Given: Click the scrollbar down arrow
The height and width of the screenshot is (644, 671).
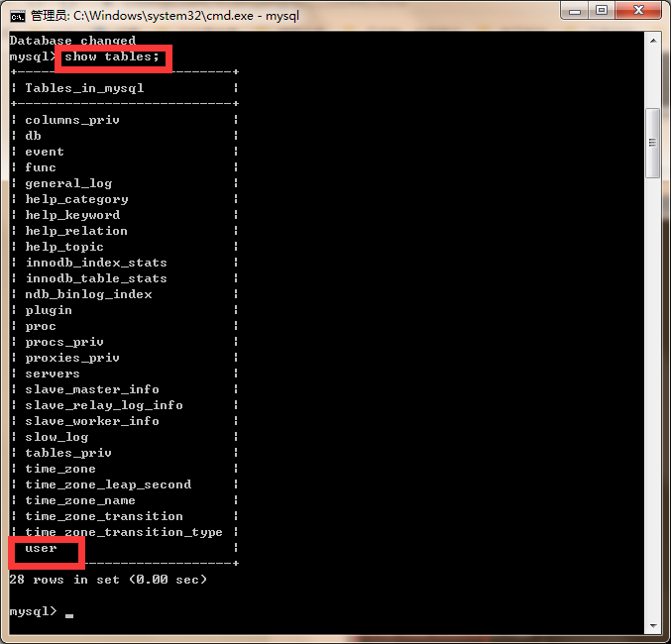Looking at the screenshot, I should [x=653, y=625].
